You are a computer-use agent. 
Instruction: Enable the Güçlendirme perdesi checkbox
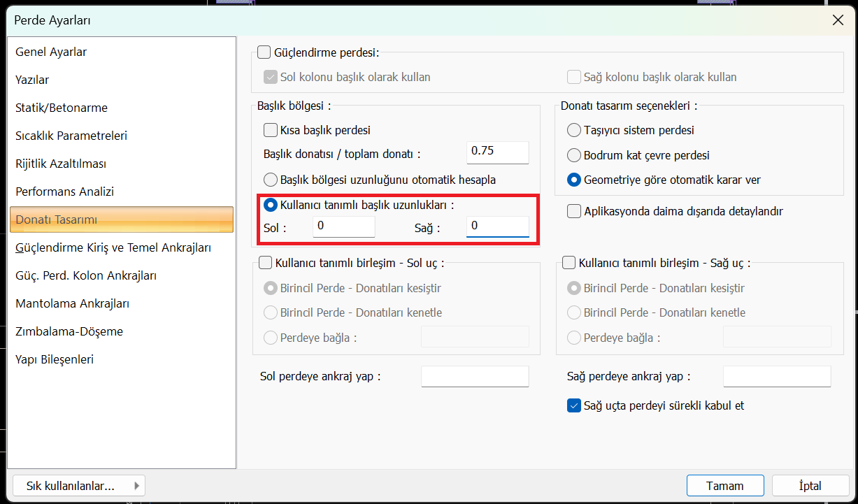pyautogui.click(x=264, y=52)
